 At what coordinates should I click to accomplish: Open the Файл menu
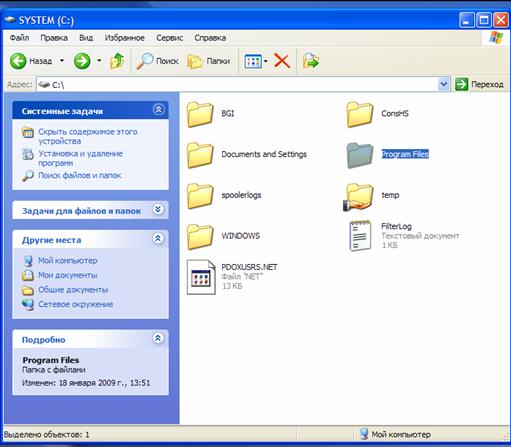19,38
